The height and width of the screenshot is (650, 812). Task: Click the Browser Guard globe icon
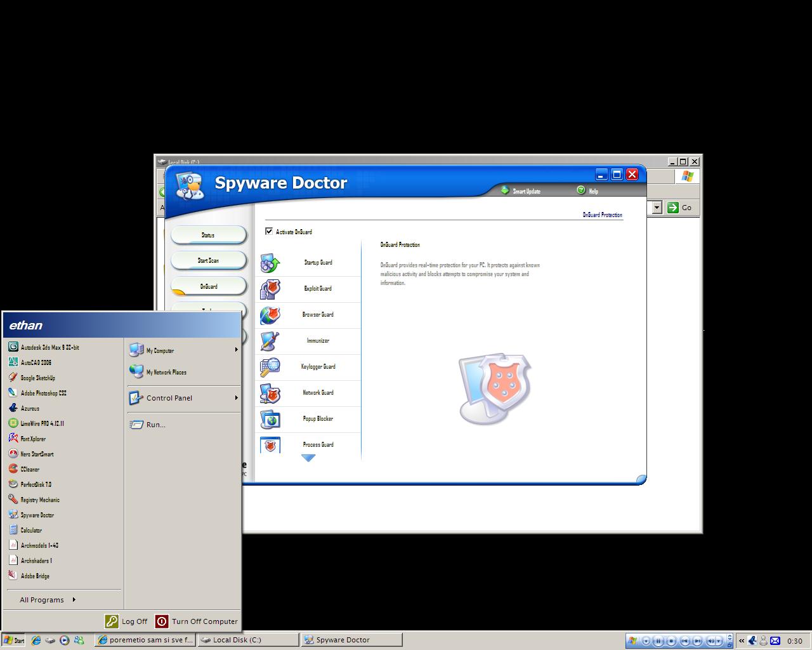270,315
